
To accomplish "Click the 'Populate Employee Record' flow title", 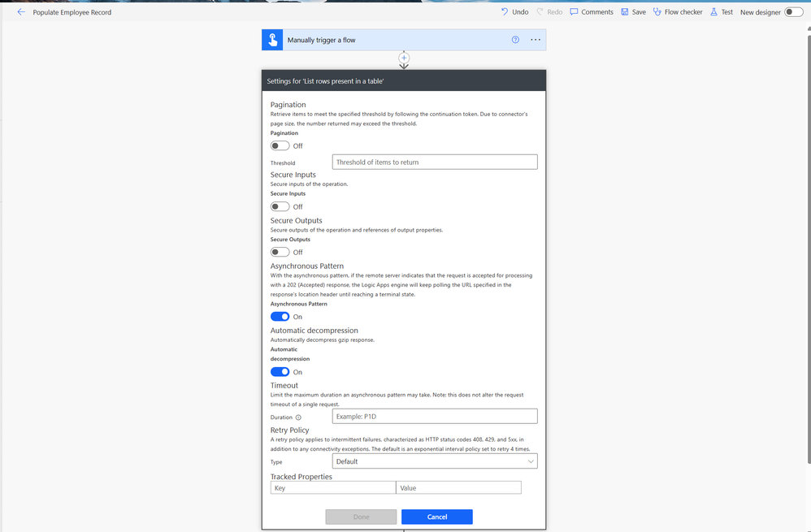I will pos(72,12).
